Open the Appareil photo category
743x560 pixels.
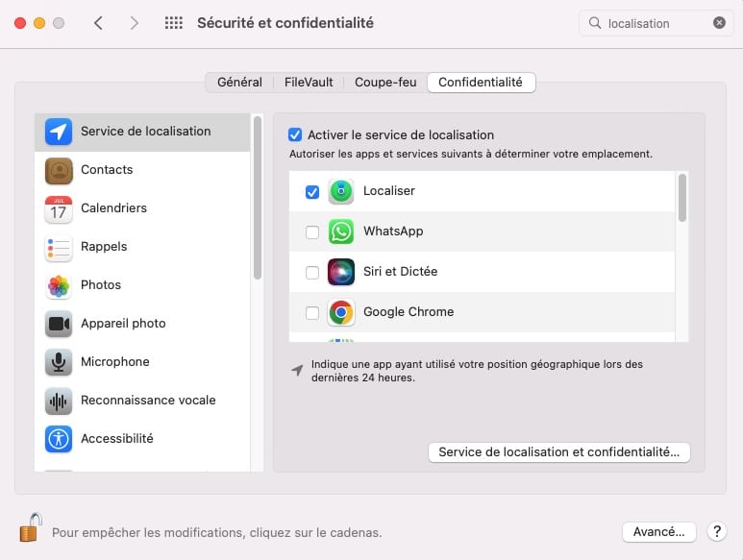[142, 324]
